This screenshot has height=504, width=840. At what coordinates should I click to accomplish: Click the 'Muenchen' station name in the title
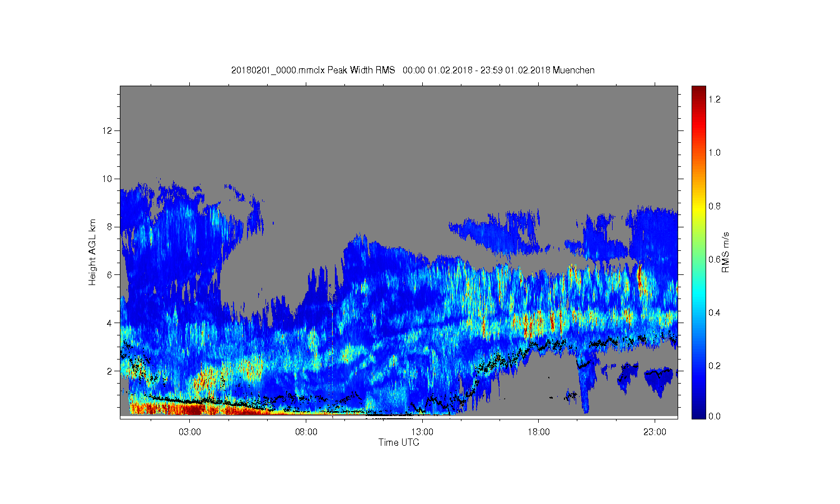(x=573, y=70)
